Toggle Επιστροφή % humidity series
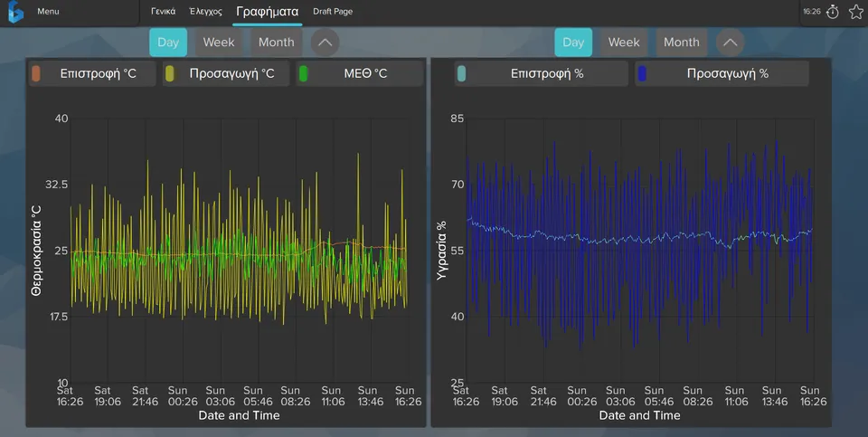868x437 pixels. [541, 73]
